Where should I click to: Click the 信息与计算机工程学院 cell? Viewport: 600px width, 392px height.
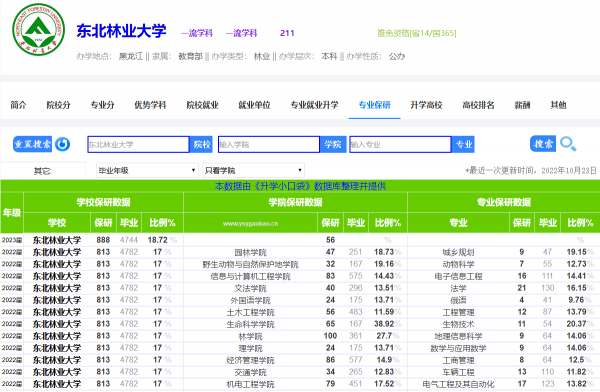[x=250, y=276]
